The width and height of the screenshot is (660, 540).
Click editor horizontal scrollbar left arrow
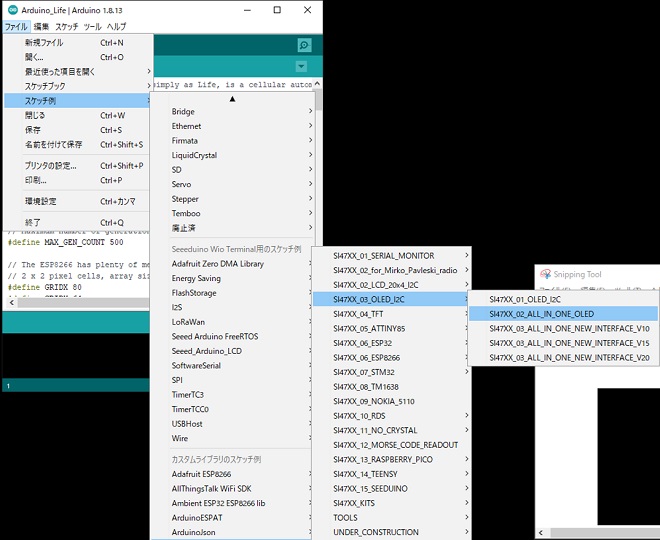coord(11,303)
